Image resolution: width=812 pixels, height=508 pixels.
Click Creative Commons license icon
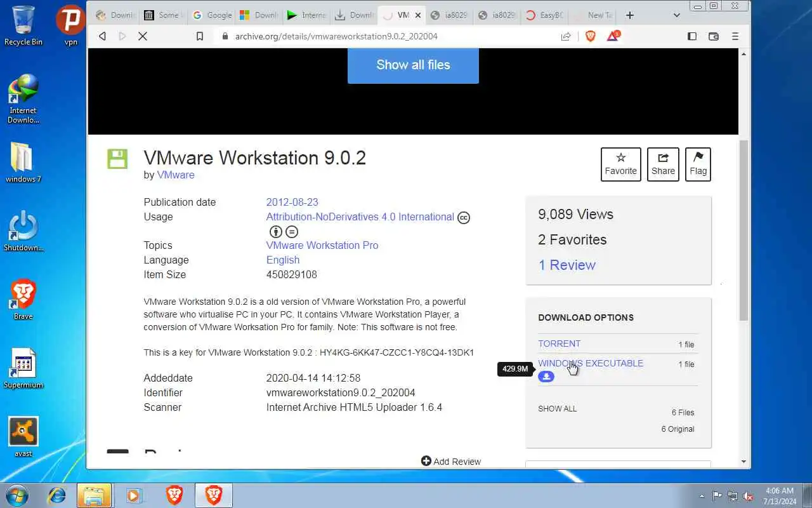(x=464, y=218)
